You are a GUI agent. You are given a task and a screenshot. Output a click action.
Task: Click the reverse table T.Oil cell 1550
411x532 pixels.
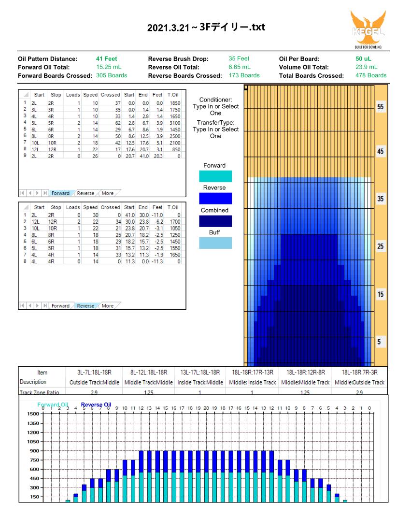click(175, 248)
